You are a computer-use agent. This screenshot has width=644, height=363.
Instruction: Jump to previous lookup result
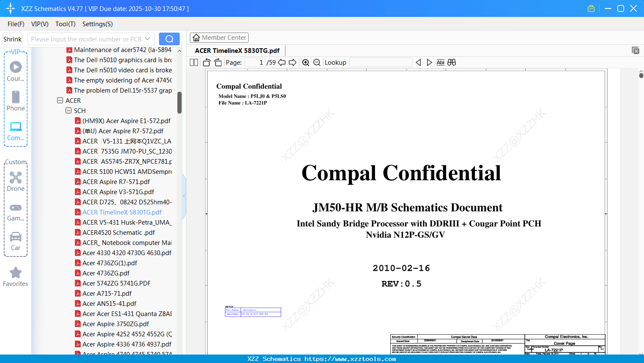click(418, 63)
